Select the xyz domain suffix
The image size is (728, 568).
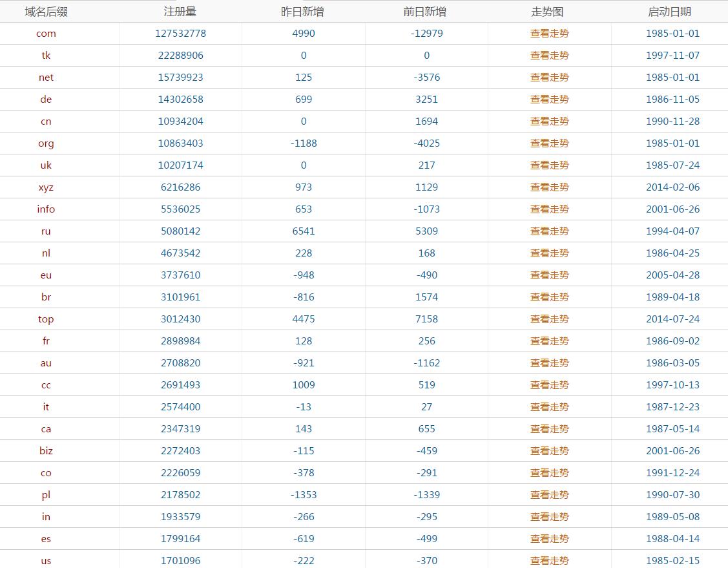[x=46, y=187]
